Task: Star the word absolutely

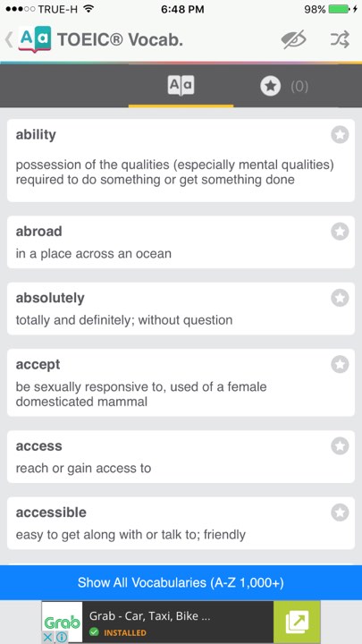Action: click(x=340, y=298)
